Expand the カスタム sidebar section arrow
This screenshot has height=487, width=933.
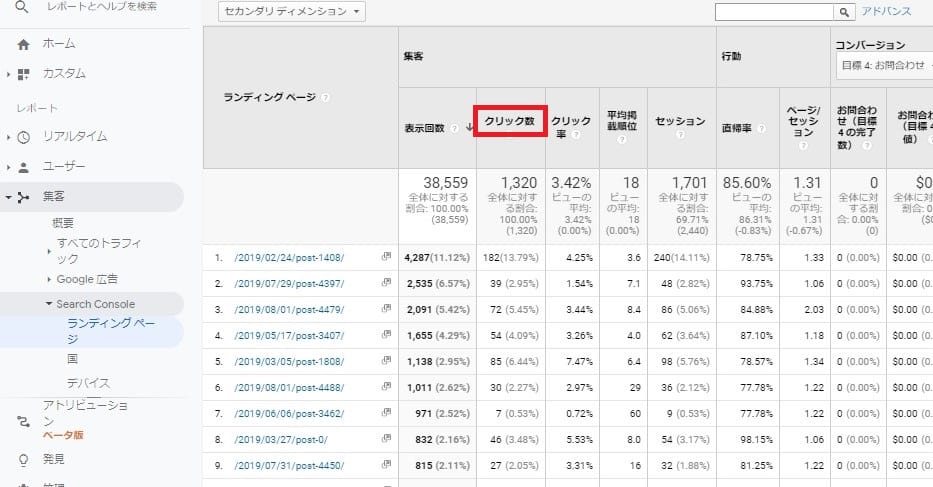coord(8,74)
